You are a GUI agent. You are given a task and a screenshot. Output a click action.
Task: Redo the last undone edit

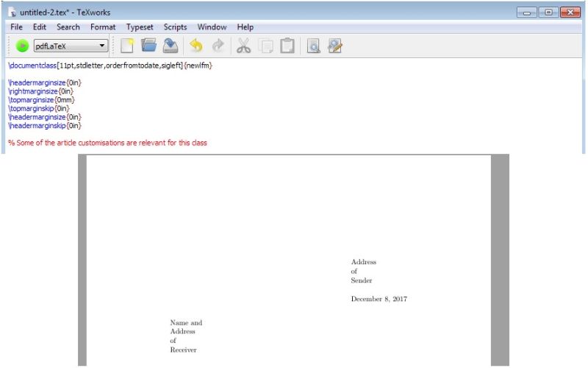(218, 46)
